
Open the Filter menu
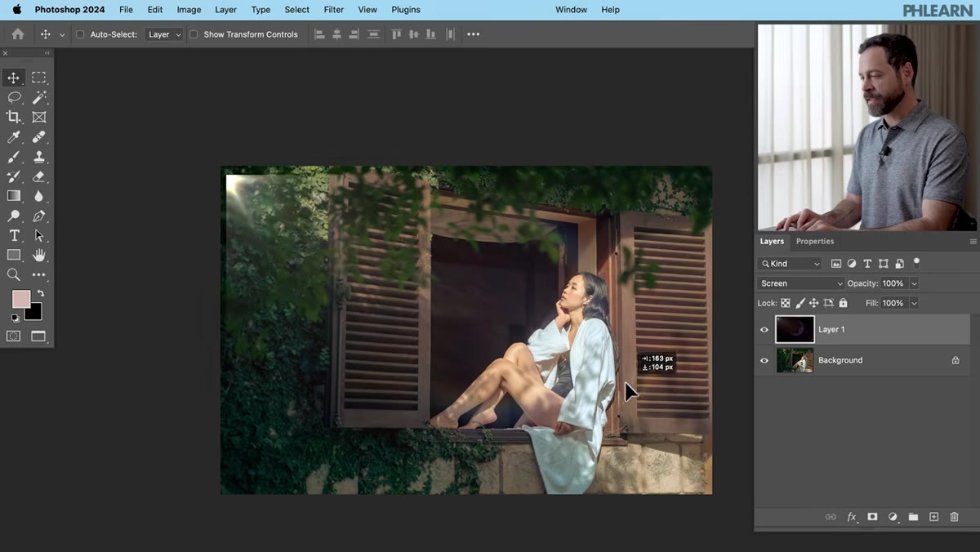(x=333, y=10)
